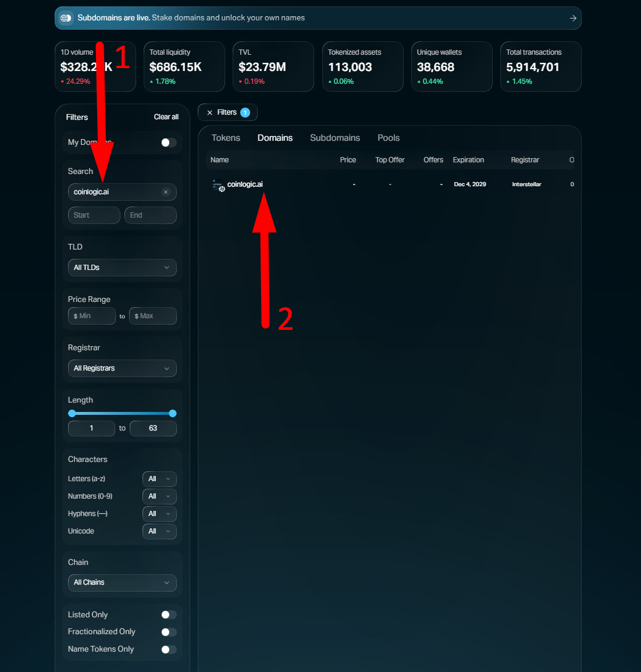Click the coinlogic.ai domain thumbnail icon
The image size is (641, 672).
(218, 185)
